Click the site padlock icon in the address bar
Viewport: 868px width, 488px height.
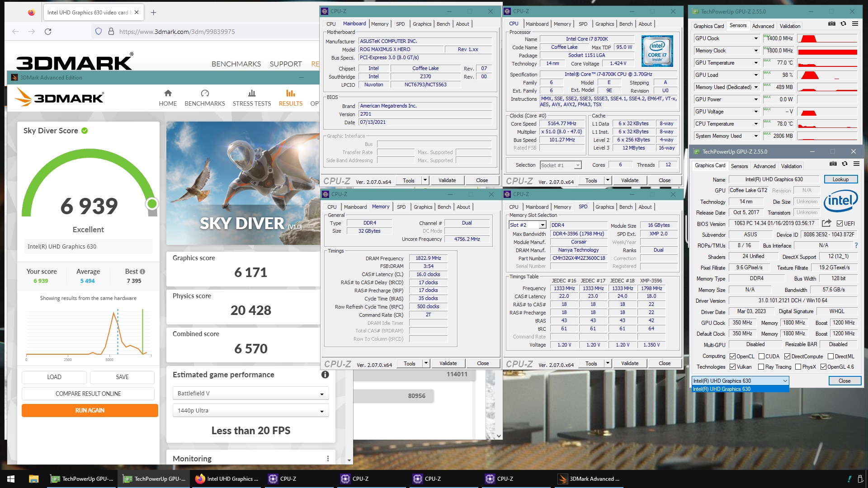point(111,32)
